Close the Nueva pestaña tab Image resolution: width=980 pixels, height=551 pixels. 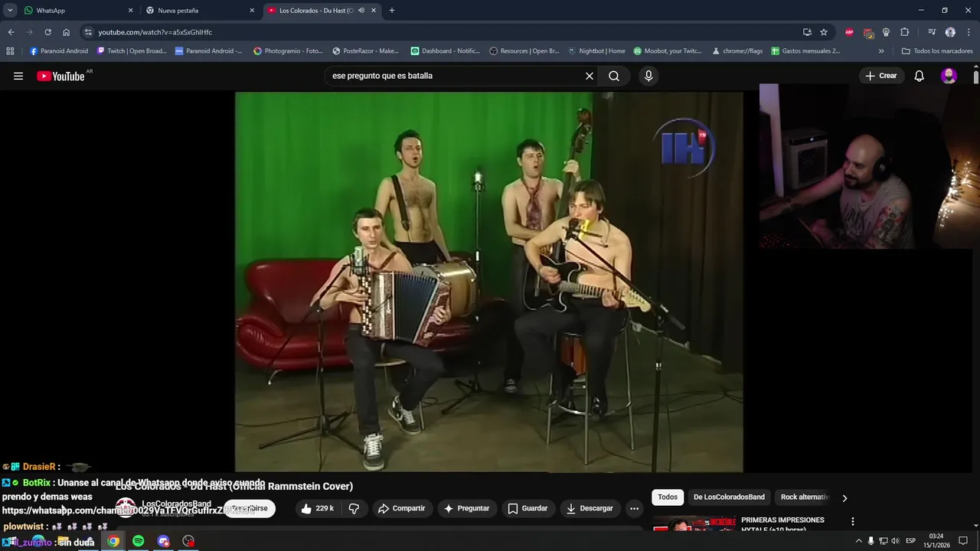click(x=252, y=11)
